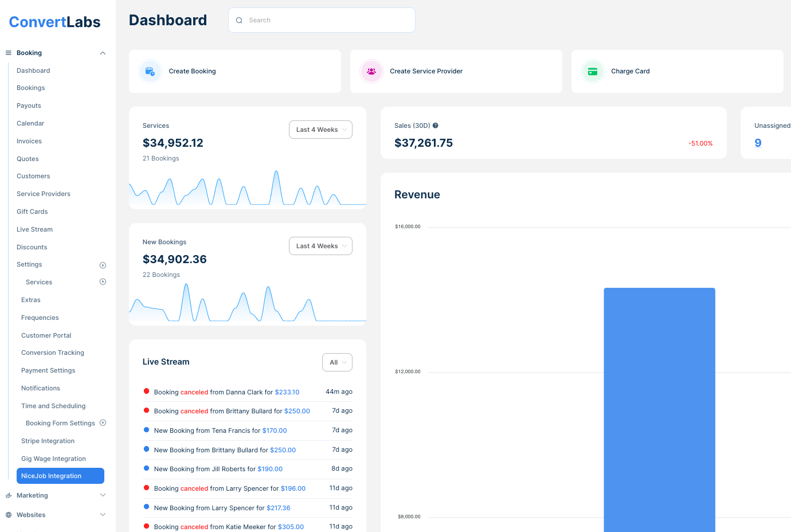791x532 pixels.
Task: Click the Marketing chart icon in sidebar
Action: coord(9,495)
